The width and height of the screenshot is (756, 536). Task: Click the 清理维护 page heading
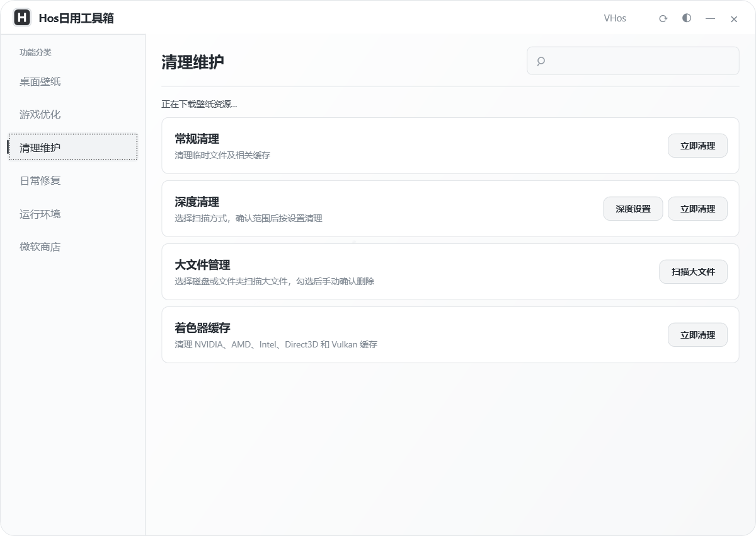point(192,62)
